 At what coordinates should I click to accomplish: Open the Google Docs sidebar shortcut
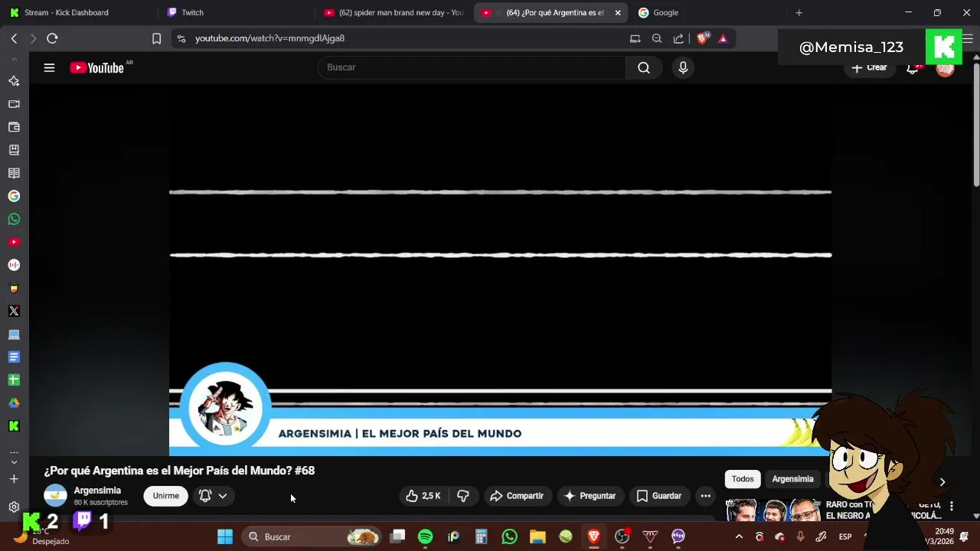[14, 357]
